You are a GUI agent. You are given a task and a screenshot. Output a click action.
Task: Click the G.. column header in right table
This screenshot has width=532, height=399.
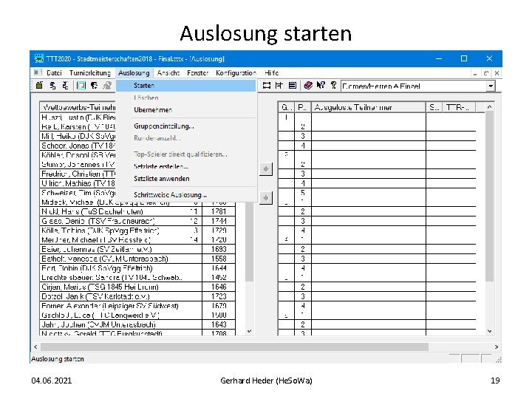click(x=286, y=108)
